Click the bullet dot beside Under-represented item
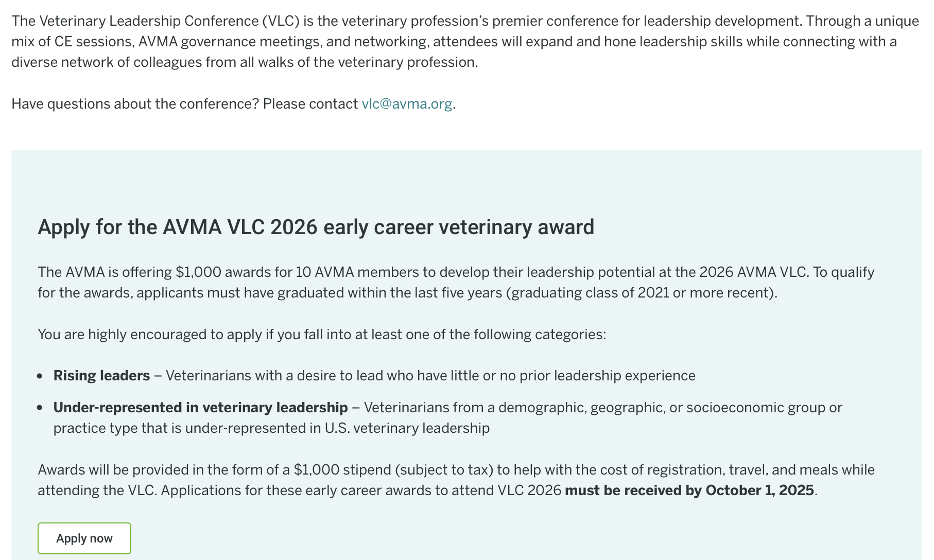The image size is (934, 560). [40, 408]
